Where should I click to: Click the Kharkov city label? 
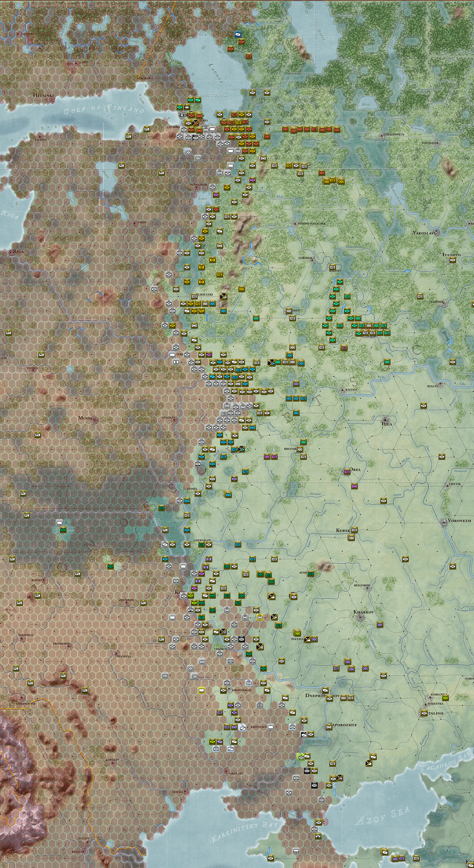[x=364, y=612]
